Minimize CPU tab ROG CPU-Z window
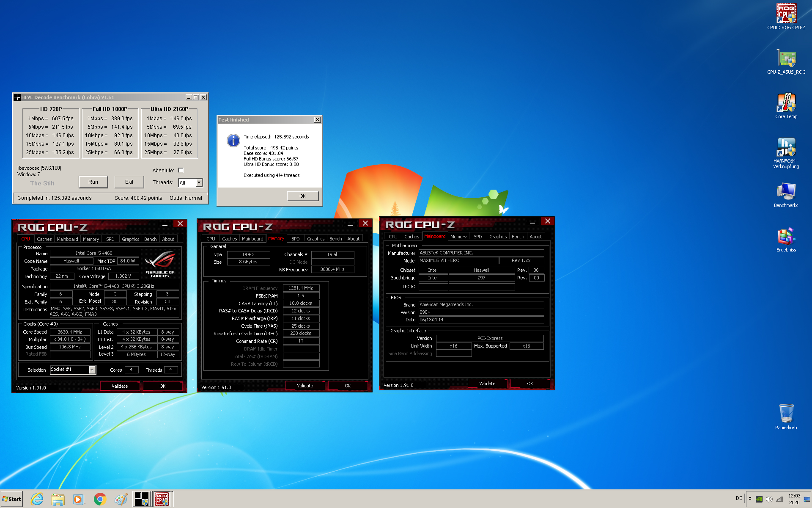The image size is (812, 508). 165,224
